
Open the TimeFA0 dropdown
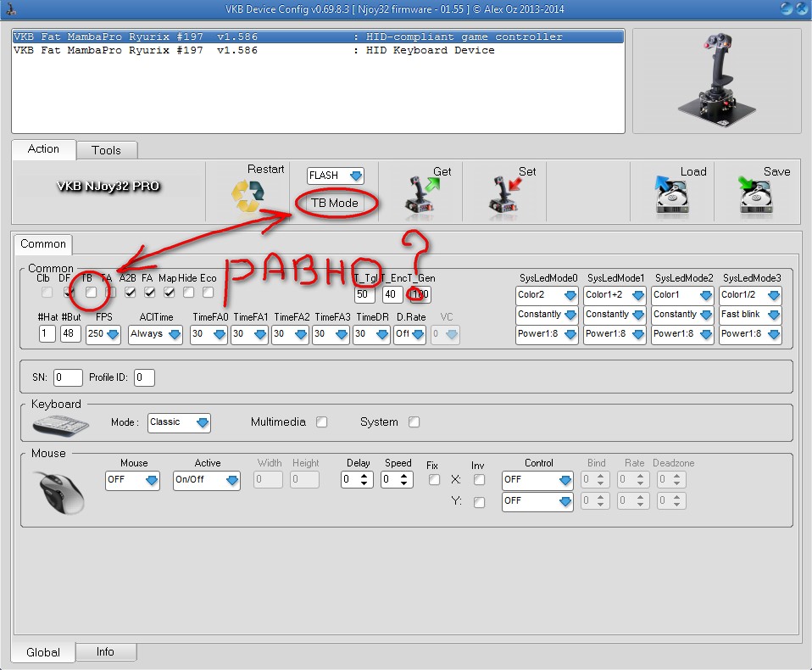(209, 334)
